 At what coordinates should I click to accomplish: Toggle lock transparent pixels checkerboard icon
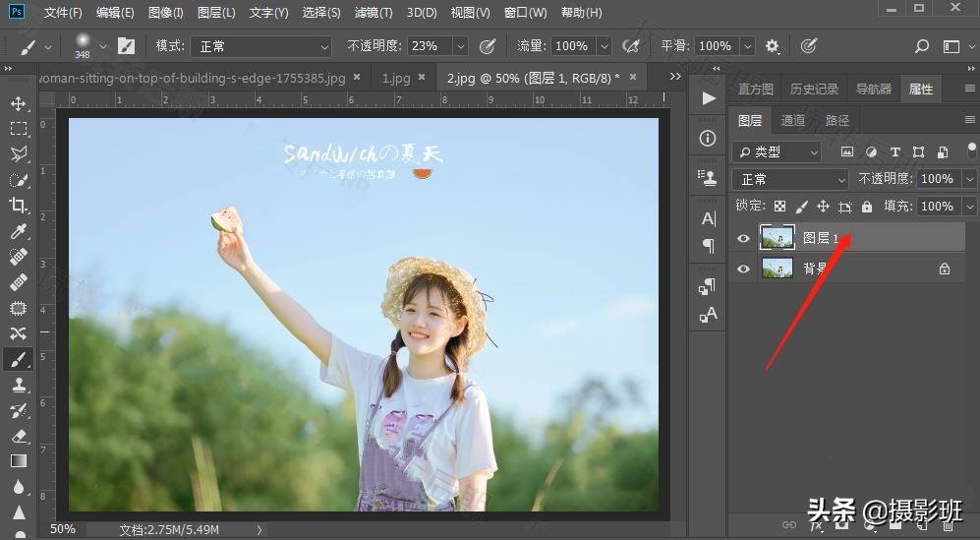pyautogui.click(x=779, y=207)
